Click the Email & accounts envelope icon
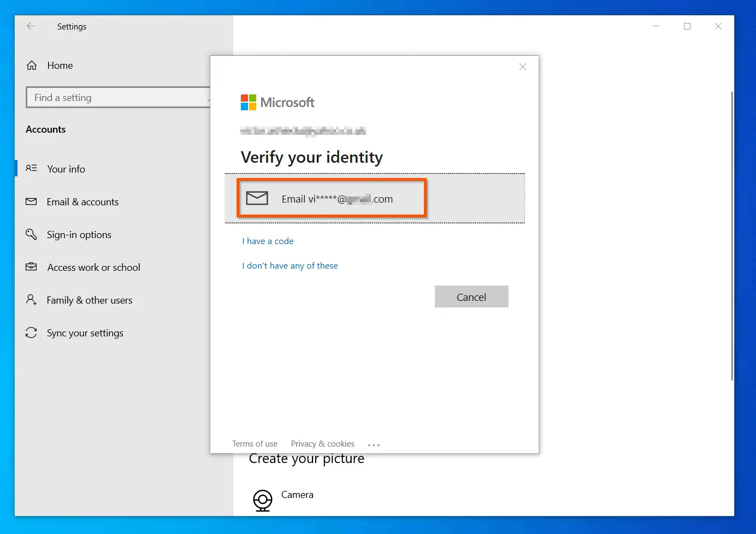The height and width of the screenshot is (534, 756). point(32,201)
